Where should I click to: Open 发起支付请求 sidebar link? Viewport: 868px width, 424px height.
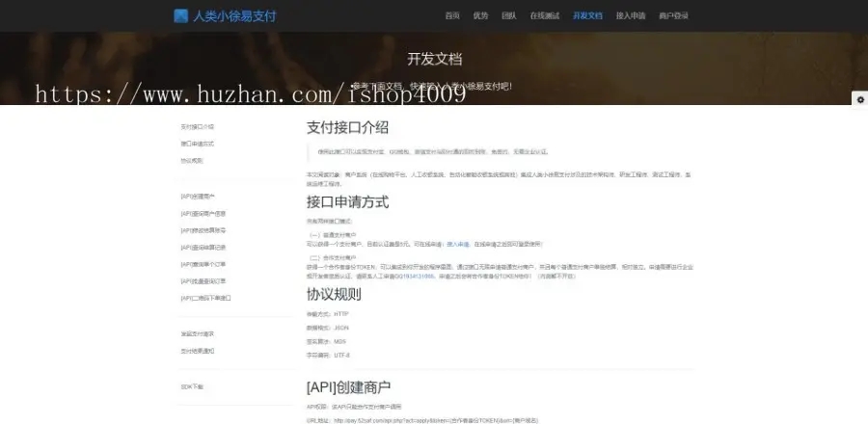pos(197,333)
